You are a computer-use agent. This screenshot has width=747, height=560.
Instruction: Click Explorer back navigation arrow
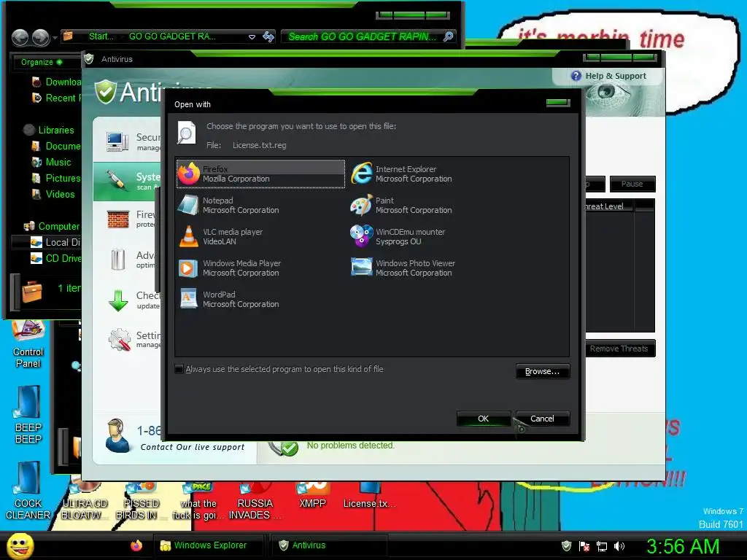click(20, 37)
